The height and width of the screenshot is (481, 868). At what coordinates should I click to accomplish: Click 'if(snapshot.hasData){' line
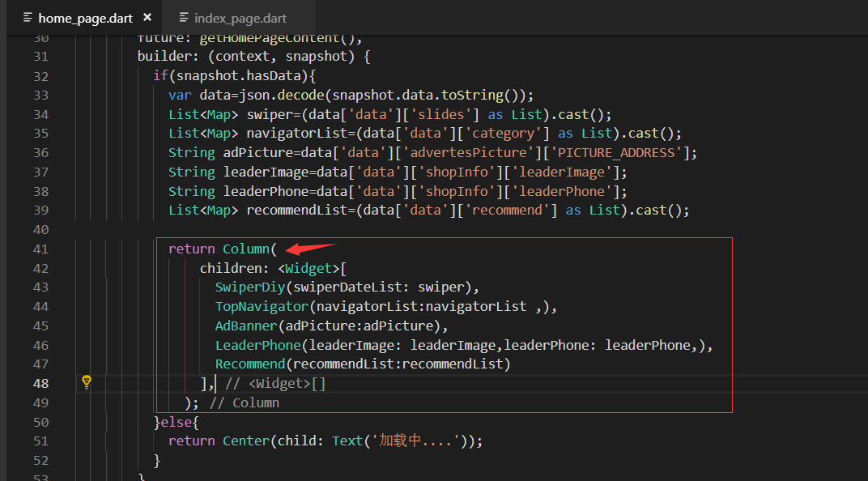(234, 76)
